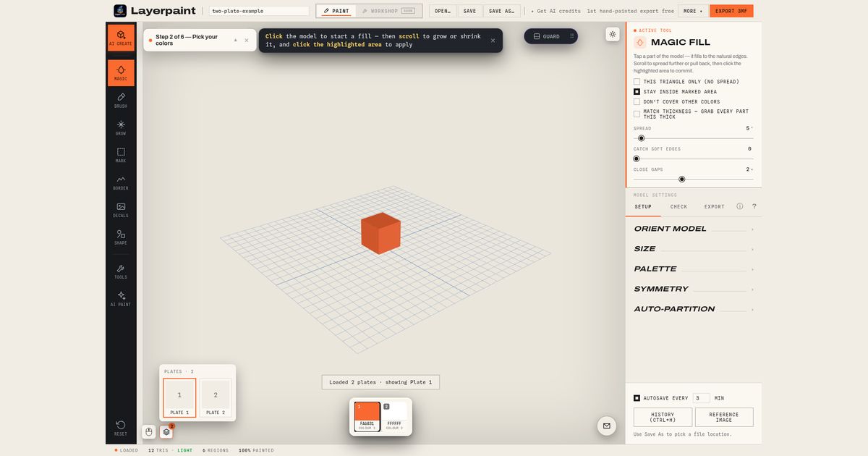Expand the Orient Model section
This screenshot has width=868, height=456.
click(694, 229)
